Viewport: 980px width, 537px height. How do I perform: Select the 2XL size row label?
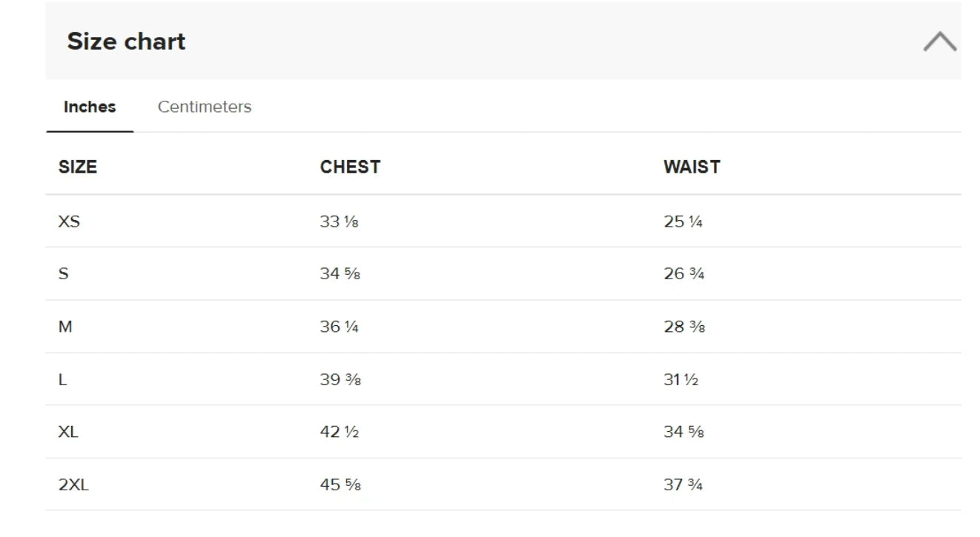[x=73, y=485]
